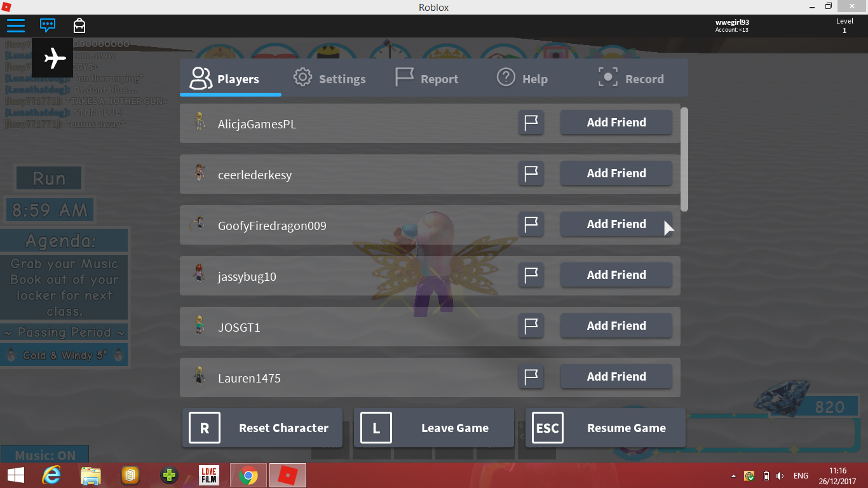Select the name "ceerlederkesy" in the list

pyautogui.click(x=255, y=175)
